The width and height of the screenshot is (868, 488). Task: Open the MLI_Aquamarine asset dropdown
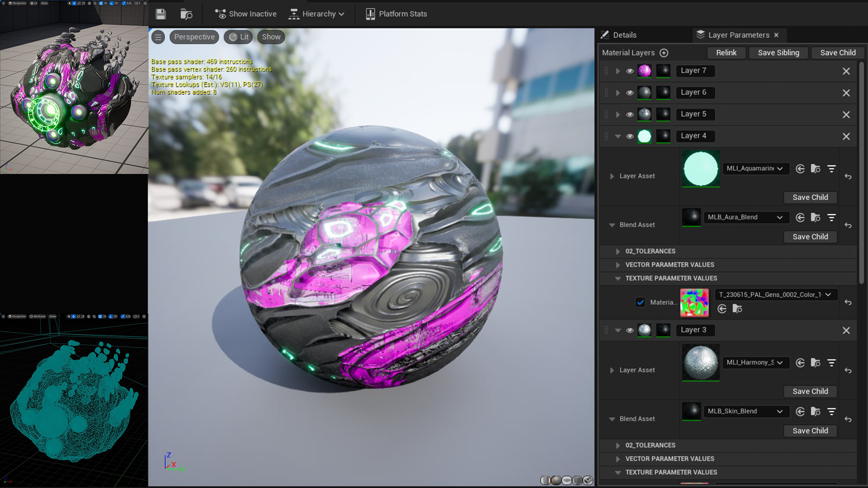[755, 169]
